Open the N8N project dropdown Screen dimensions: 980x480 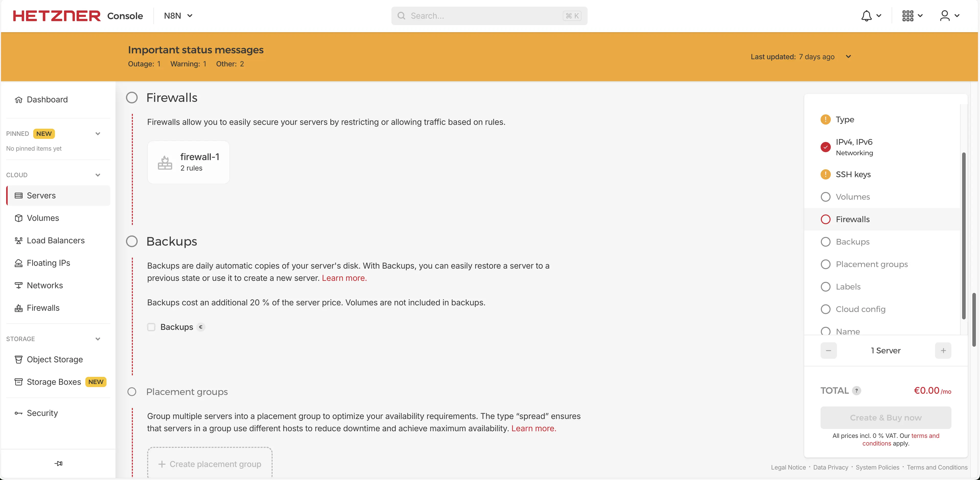[x=178, y=16]
